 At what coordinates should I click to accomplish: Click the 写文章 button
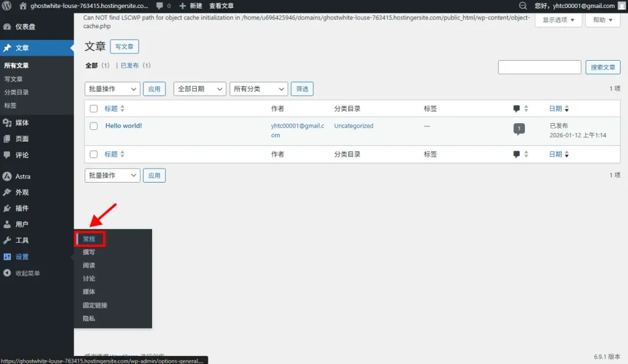(x=124, y=46)
